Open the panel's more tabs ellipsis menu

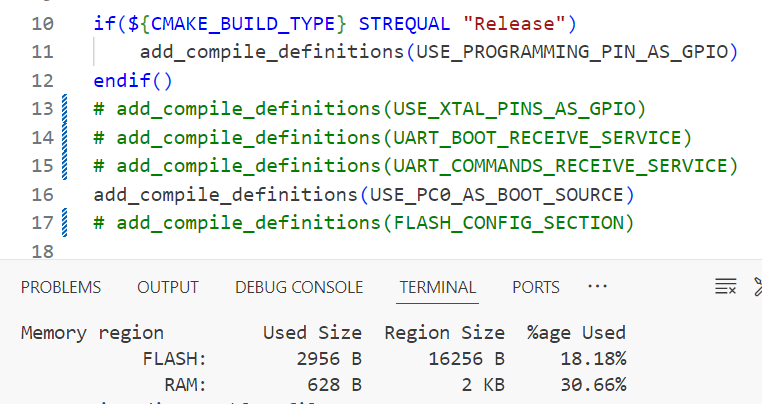[598, 287]
